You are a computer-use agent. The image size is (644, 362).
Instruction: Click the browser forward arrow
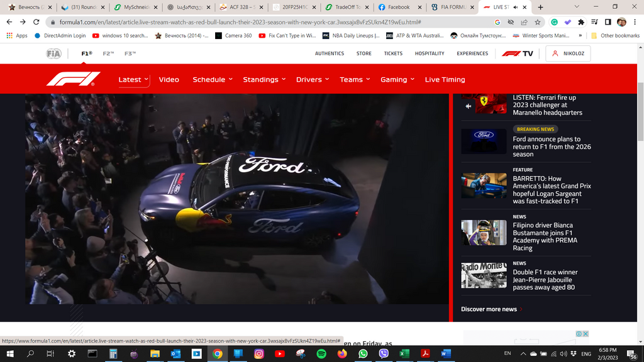click(x=23, y=22)
